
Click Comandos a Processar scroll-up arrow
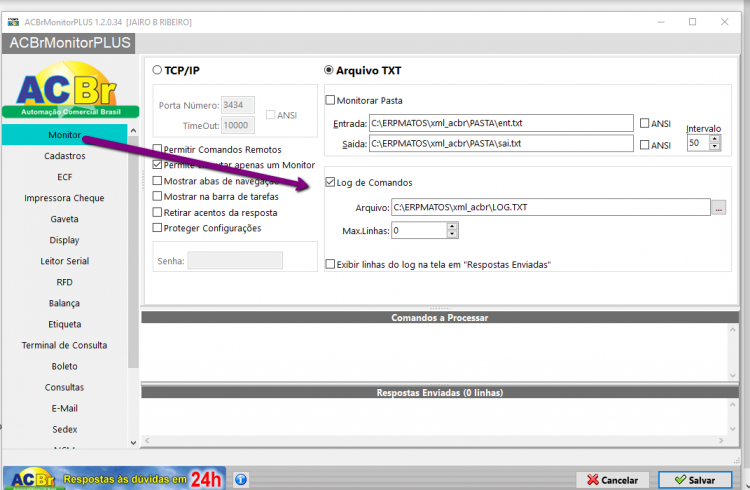(733, 330)
